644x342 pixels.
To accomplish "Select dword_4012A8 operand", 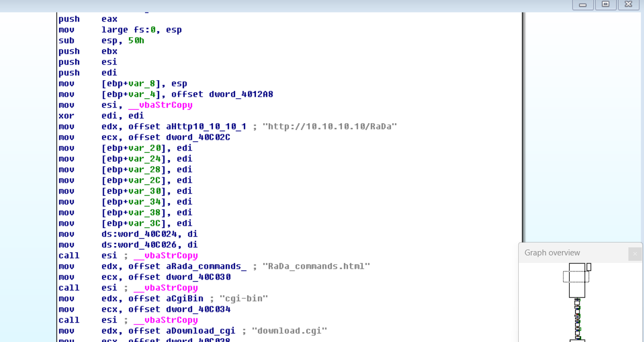I will point(241,94).
